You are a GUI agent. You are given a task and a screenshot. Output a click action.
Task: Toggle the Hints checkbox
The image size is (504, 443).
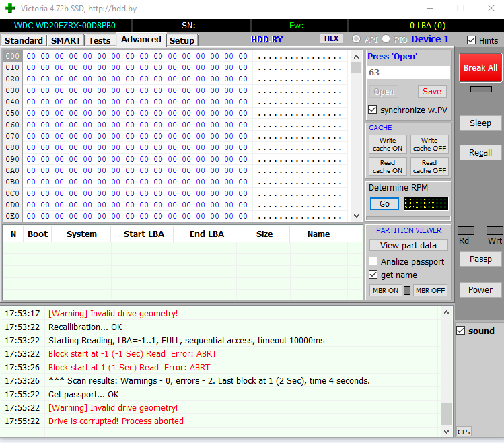[471, 40]
